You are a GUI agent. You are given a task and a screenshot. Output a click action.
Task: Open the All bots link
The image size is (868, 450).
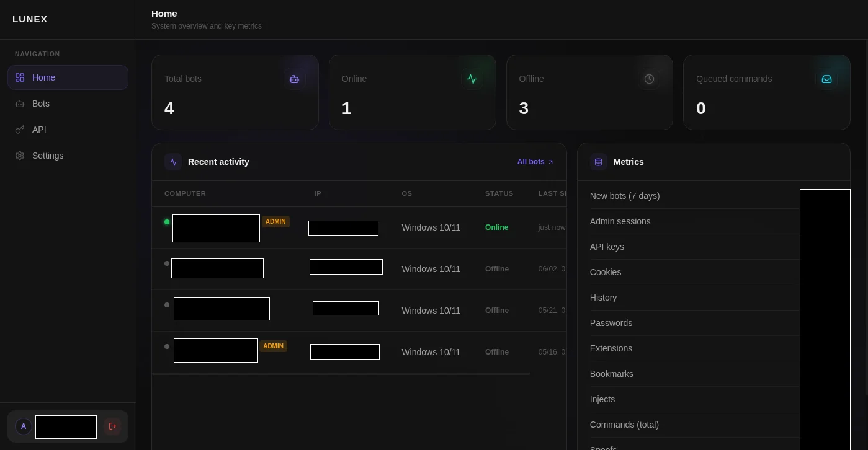point(535,162)
